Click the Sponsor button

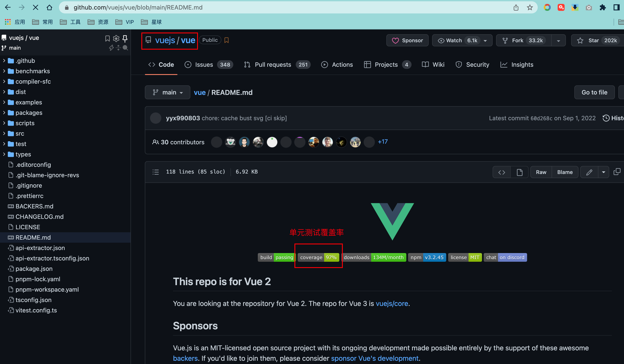click(x=407, y=40)
